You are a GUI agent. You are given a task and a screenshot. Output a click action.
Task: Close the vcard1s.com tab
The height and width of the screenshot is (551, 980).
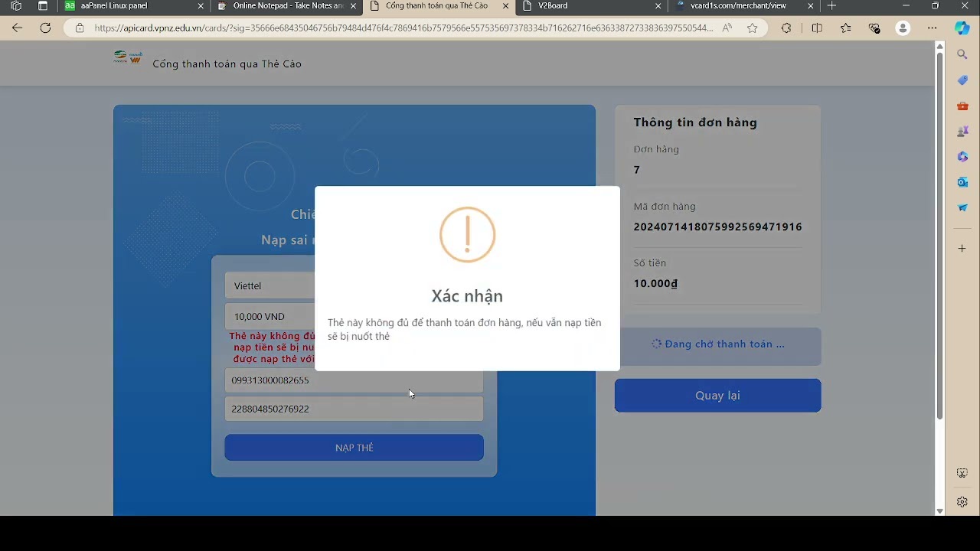811,6
